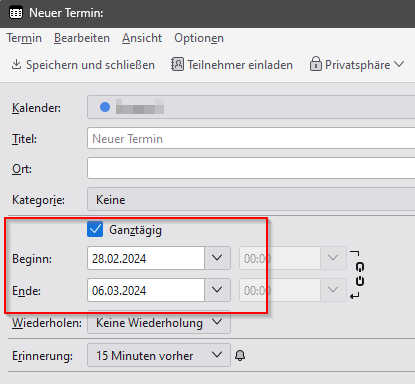415x384 pixels.
Task: Click the blue calendar color dot
Action: pyautogui.click(x=105, y=107)
